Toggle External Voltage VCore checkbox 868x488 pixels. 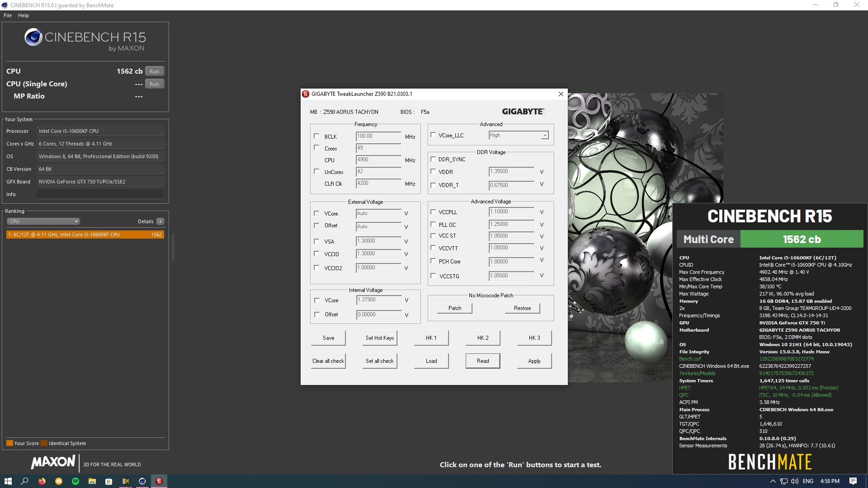tap(316, 213)
